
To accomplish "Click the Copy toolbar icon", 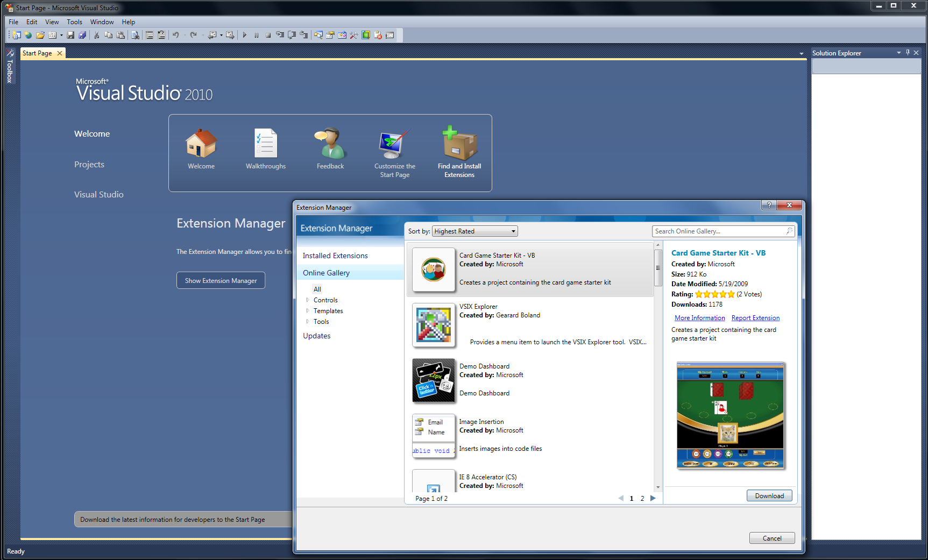I will point(108,35).
